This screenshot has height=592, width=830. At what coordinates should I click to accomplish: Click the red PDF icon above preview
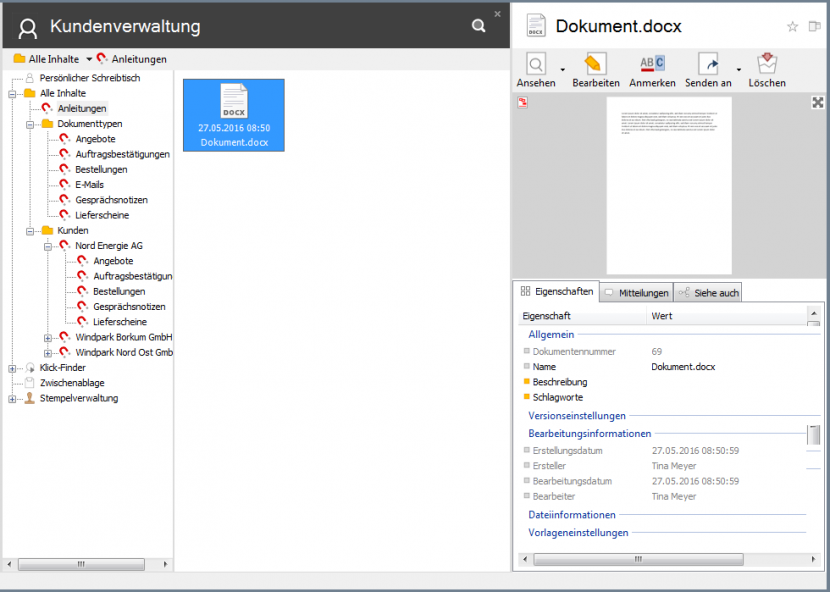tap(522, 103)
